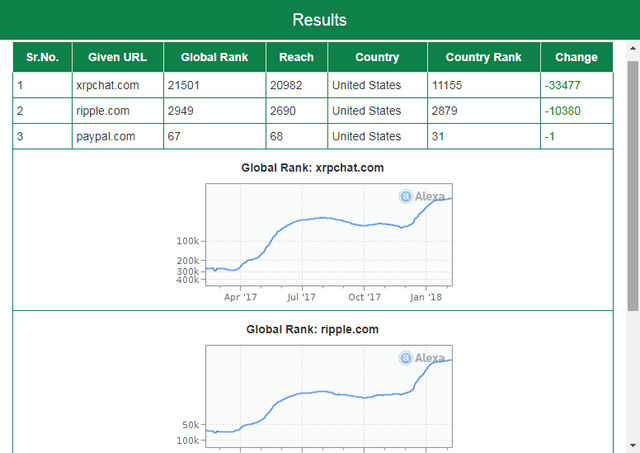Click the Apr '17 label on xrpchat chart
640x453 pixels.
(x=240, y=298)
